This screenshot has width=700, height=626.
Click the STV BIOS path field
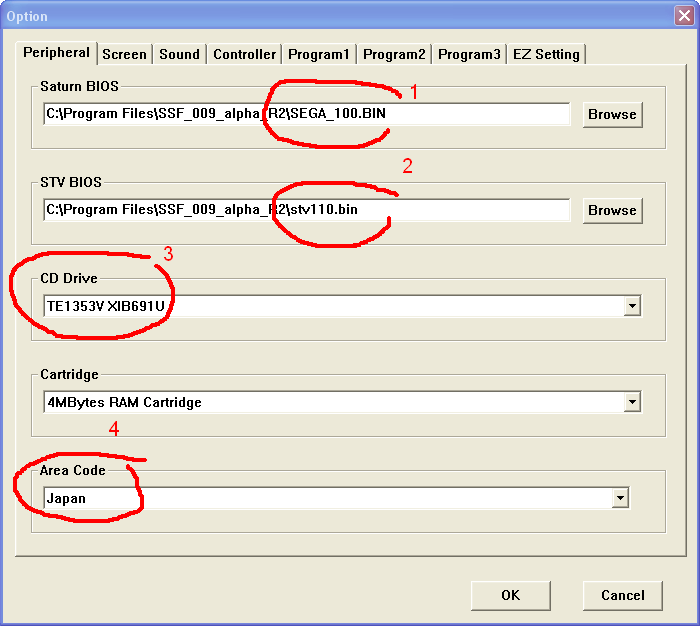click(x=305, y=210)
